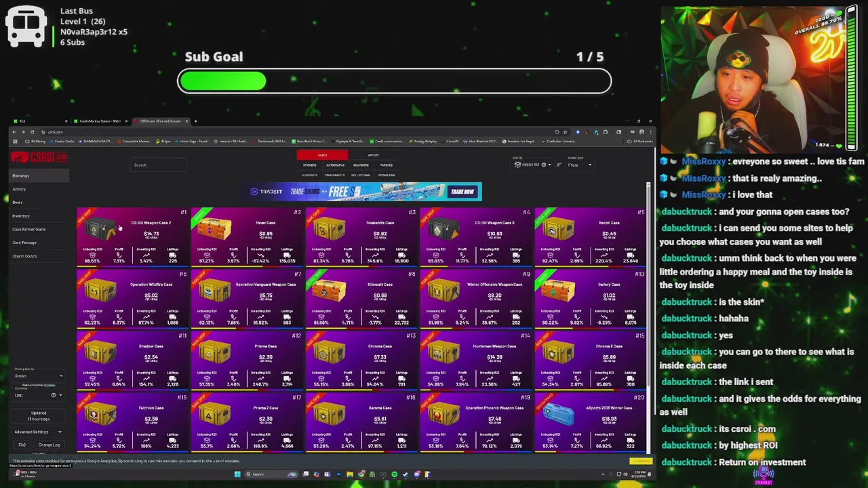Open the Change Log button
Screen dimensions: 868x488
click(x=49, y=445)
